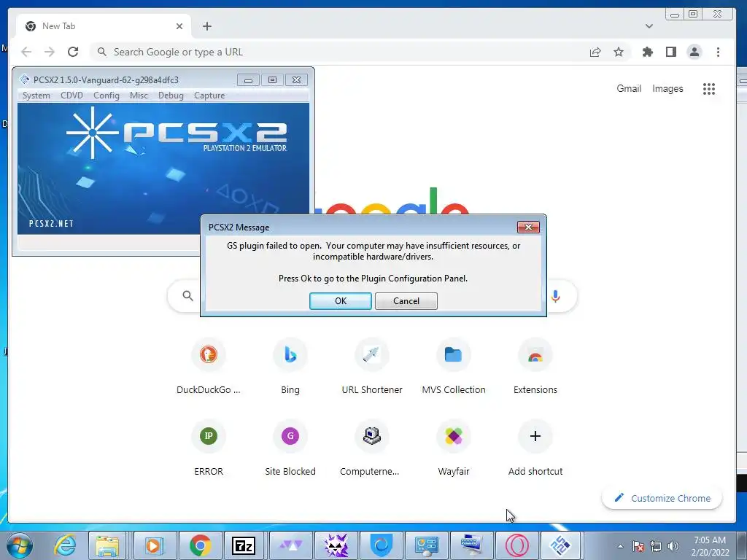Open the on-screen keyboard taskbar icon
Screen dimensions: 747x560
(x=472, y=545)
